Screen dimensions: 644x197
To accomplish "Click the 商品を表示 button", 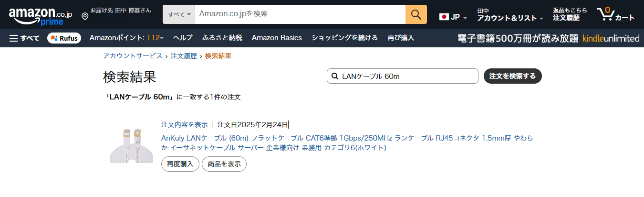I will click(224, 164).
